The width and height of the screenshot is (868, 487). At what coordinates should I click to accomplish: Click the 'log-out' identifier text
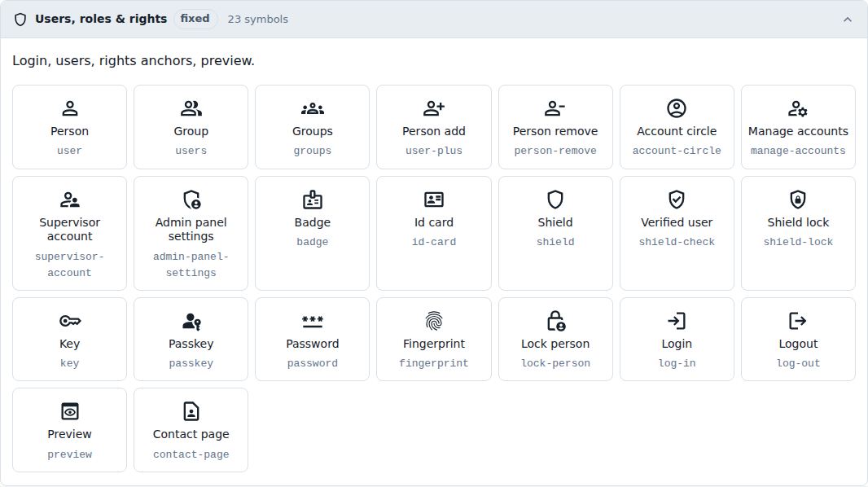[798, 363]
